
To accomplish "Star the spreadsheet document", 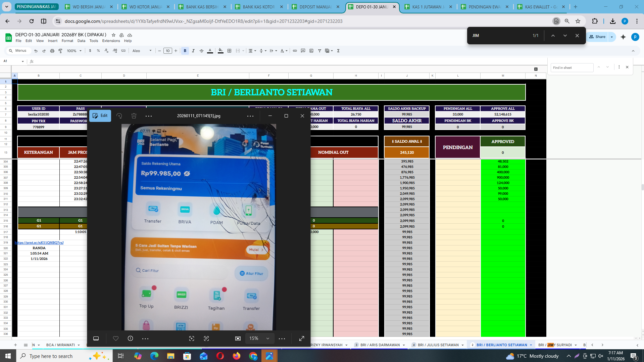I will [113, 35].
